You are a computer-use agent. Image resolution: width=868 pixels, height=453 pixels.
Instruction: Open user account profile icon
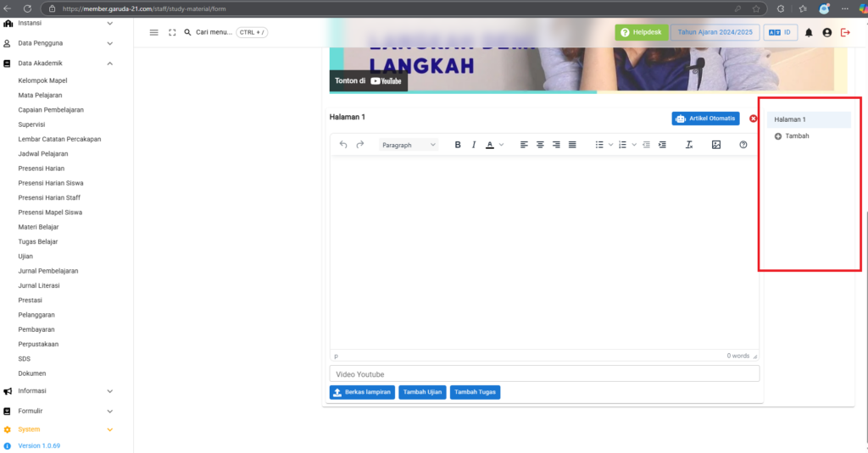click(x=827, y=33)
